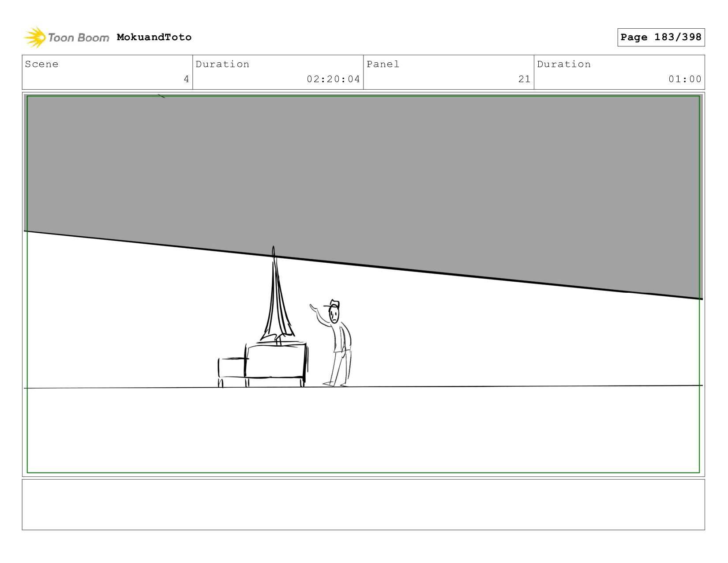The width and height of the screenshot is (728, 563).
Task: Click the storyboard panel drawing
Action: (x=363, y=284)
